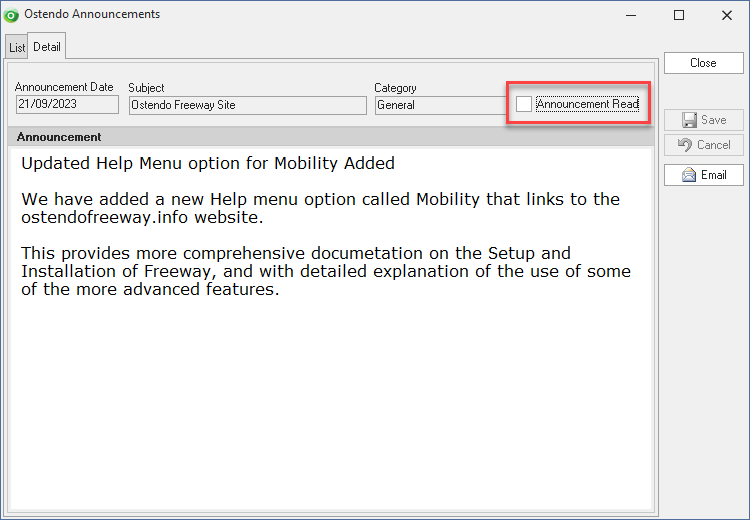Click the Save button label
The height and width of the screenshot is (520, 750).
(x=714, y=120)
